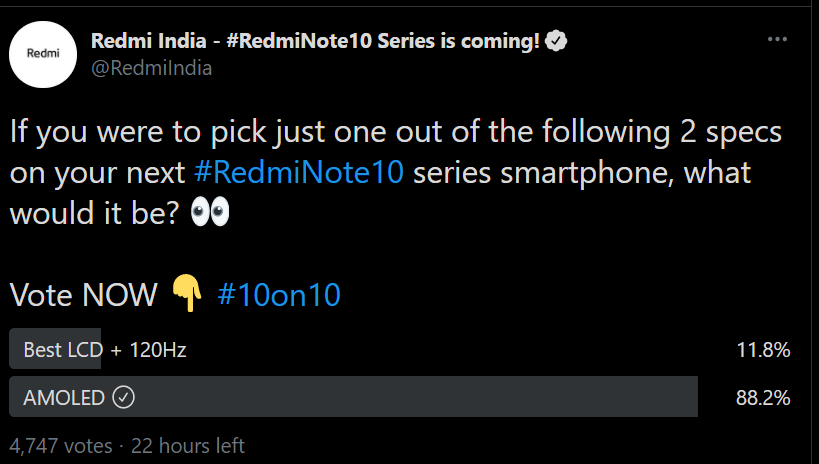Click the 11.8% poll result figure
Viewport: 819px width, 464px height.
coord(763,350)
